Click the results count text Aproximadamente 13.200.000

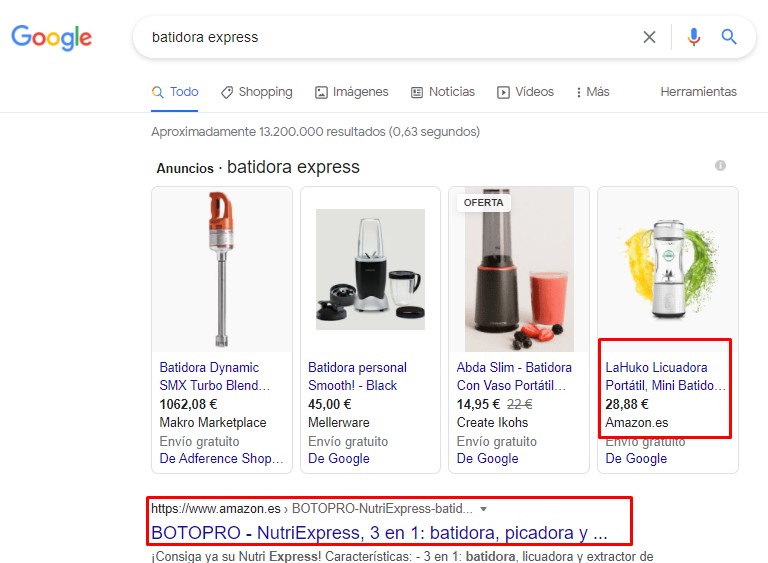point(315,132)
